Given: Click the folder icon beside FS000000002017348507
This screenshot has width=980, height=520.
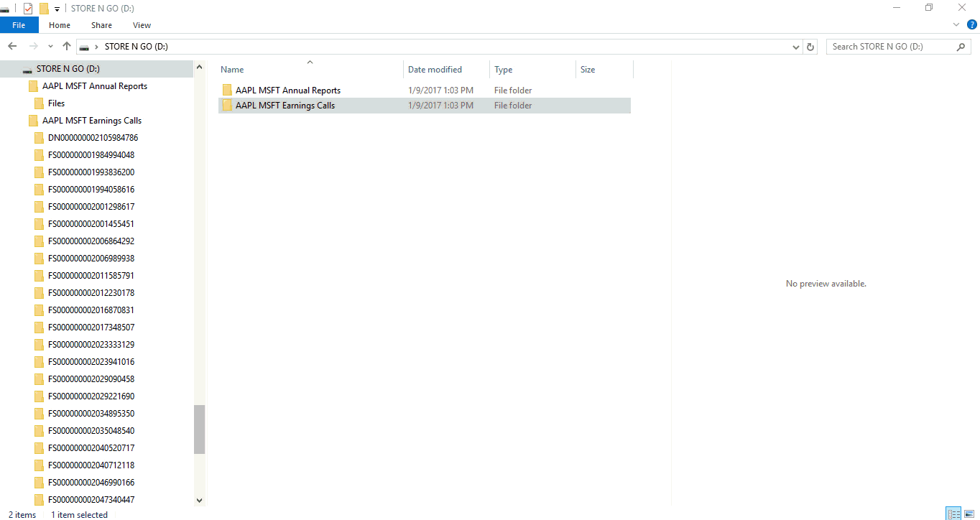Looking at the screenshot, I should tap(39, 328).
